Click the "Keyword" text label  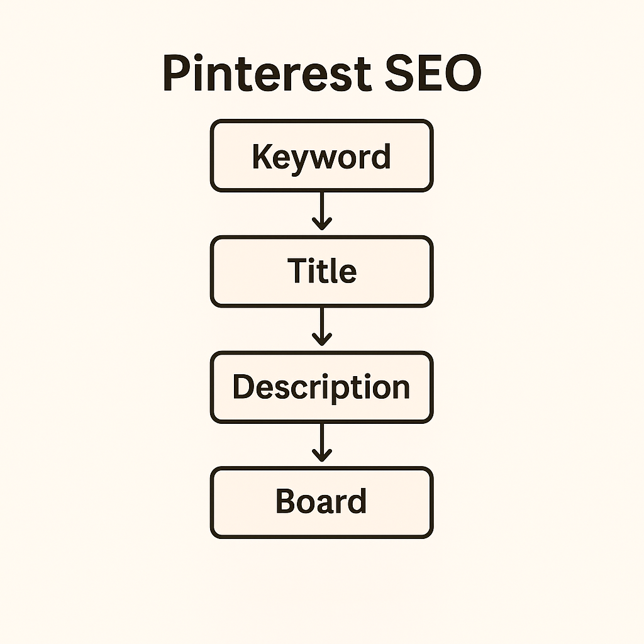[321, 156]
